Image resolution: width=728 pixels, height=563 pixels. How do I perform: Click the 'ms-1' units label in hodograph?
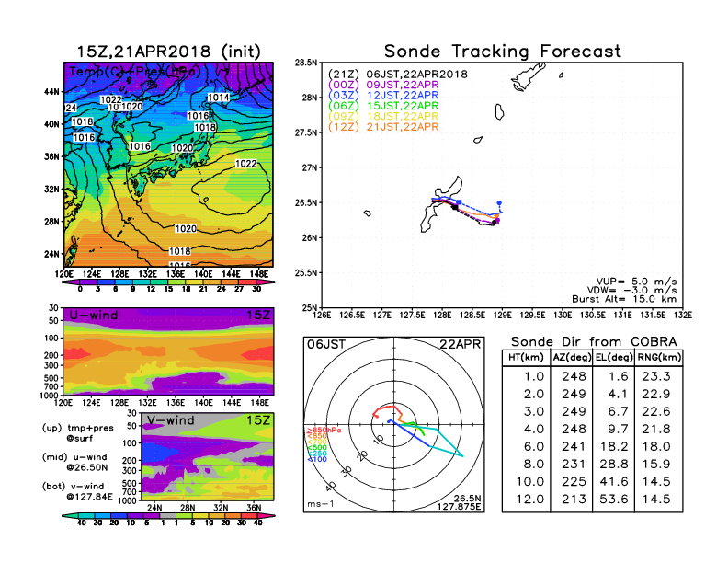click(321, 504)
